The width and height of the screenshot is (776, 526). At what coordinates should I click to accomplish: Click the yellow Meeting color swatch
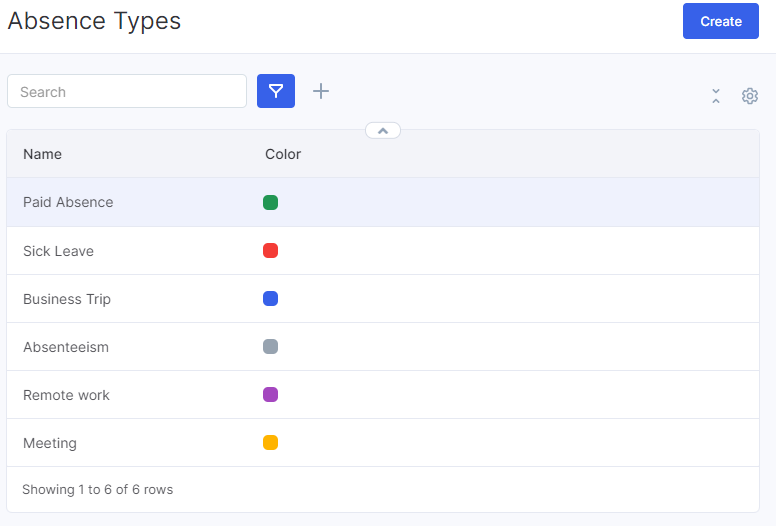(x=270, y=442)
